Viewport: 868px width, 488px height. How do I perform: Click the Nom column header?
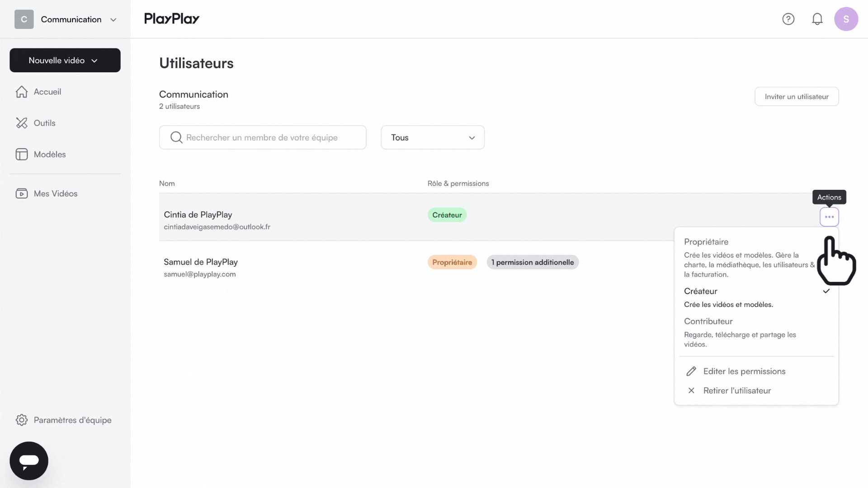pyautogui.click(x=167, y=183)
